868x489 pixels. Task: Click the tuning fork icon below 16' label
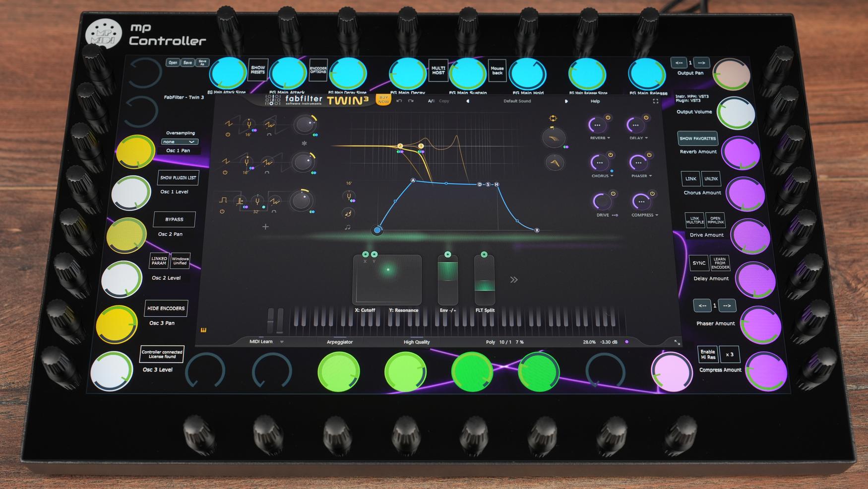(x=349, y=197)
